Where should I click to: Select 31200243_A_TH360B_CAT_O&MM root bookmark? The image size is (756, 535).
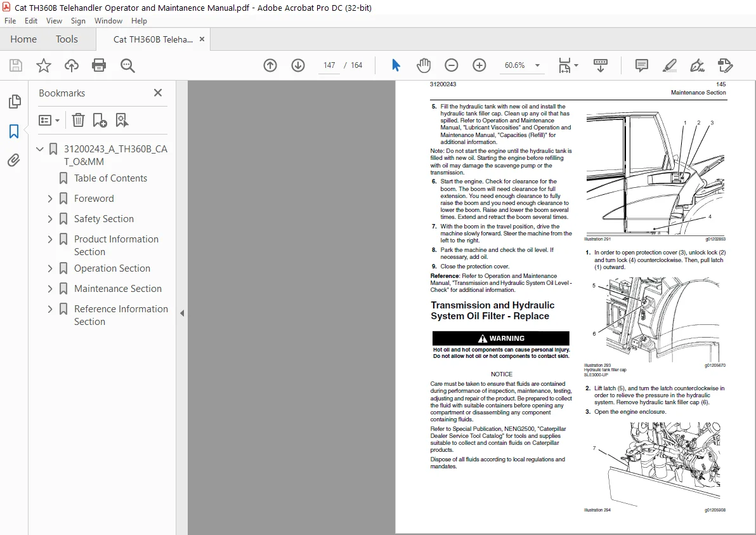115,155
